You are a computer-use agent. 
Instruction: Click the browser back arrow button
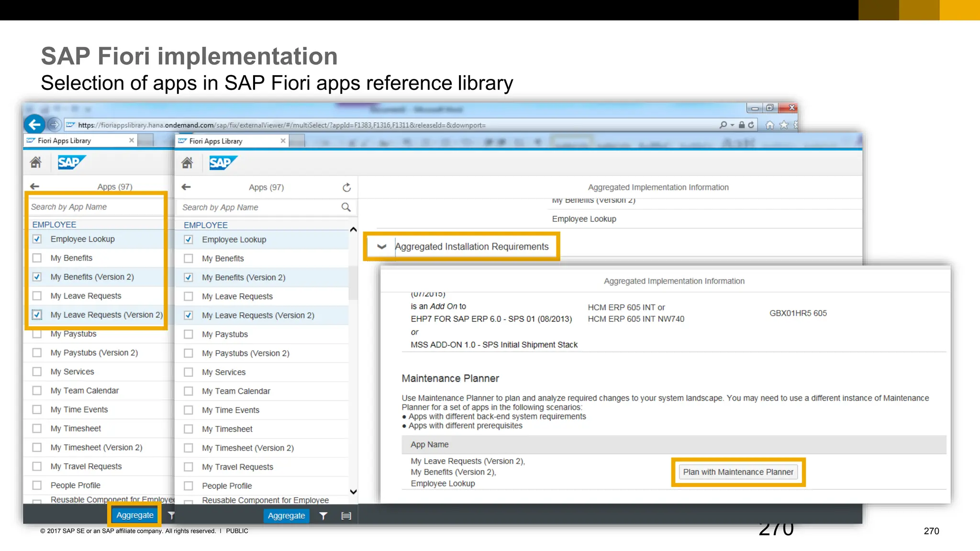click(34, 125)
